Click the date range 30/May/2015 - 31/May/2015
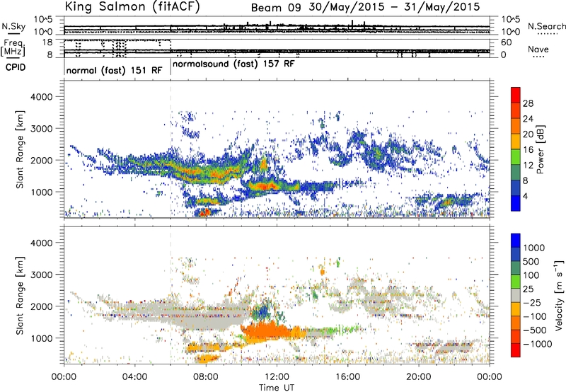566x392 pixels. point(394,7)
